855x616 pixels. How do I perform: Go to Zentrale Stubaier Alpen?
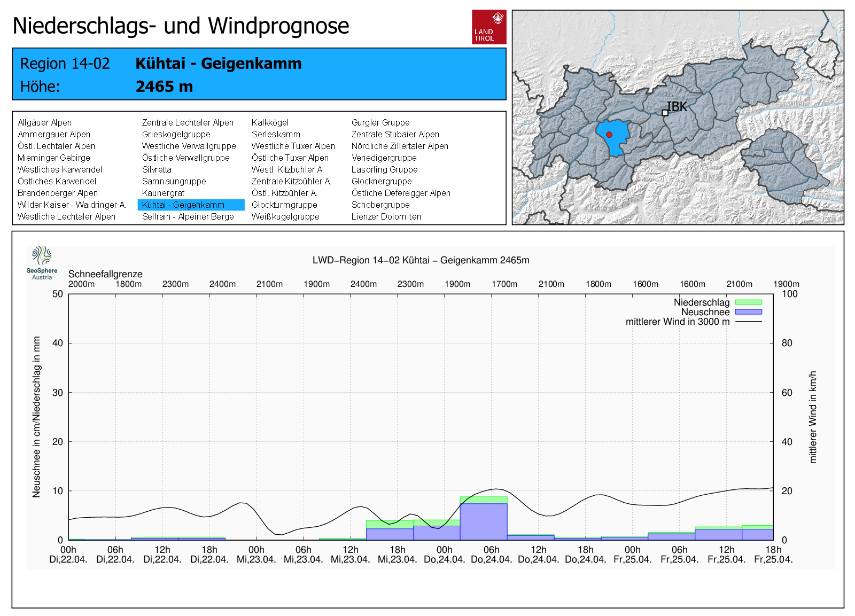pos(395,135)
